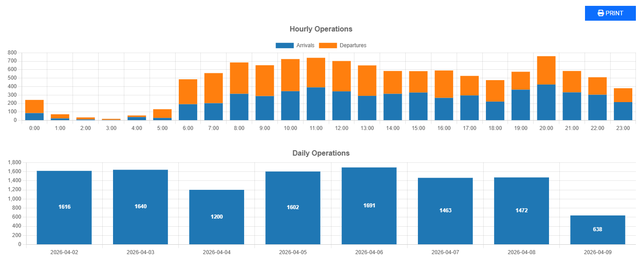644x260 pixels.
Task: Select the blue arrivals segment at 23:00
Action: coord(623,111)
